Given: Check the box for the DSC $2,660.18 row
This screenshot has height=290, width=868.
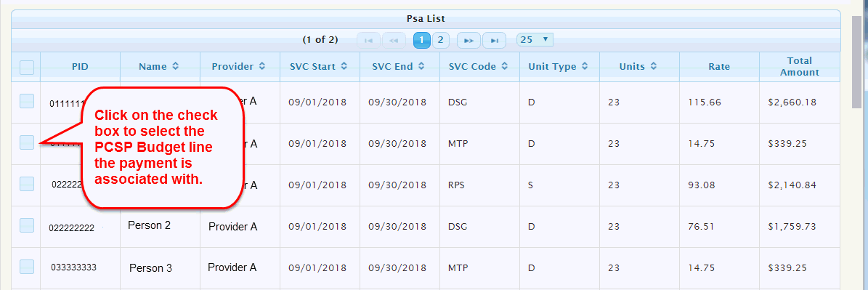Looking at the screenshot, I should click(x=27, y=101).
